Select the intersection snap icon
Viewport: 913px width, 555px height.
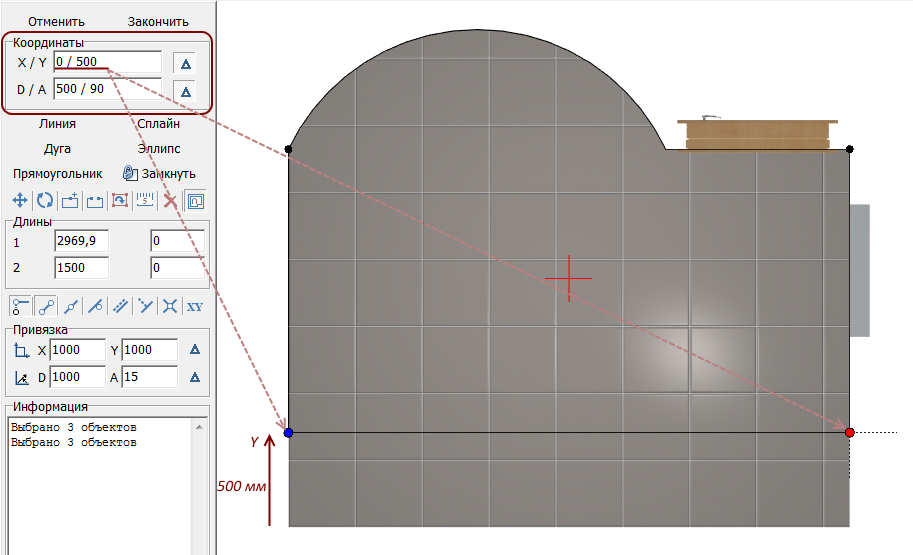170,306
